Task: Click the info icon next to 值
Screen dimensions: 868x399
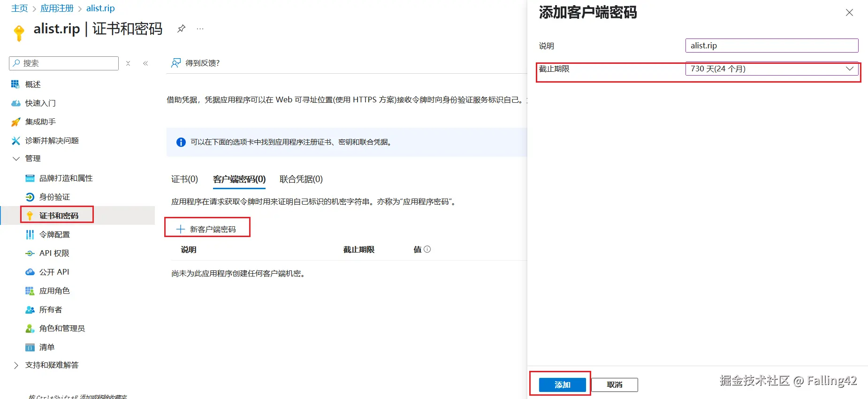Action: [x=427, y=249]
